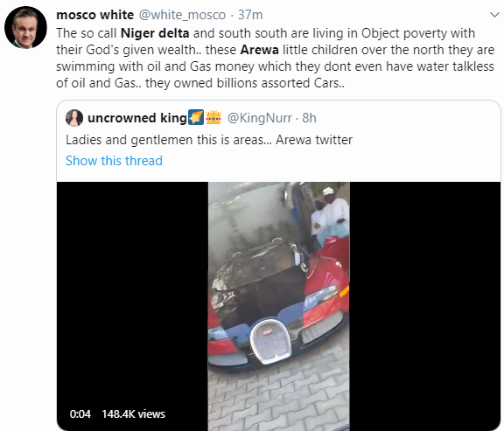Open the 8h quoted tweet timestamp
Screen dimensions: 504x431
[309, 118]
